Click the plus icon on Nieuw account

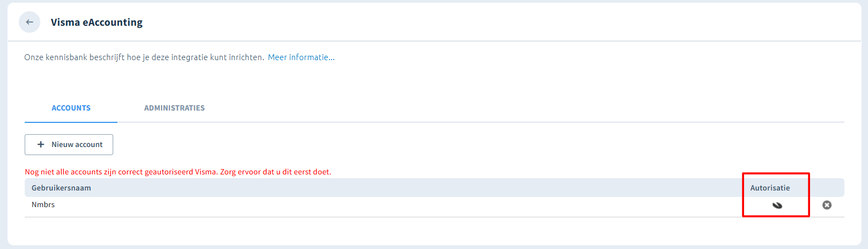41,144
